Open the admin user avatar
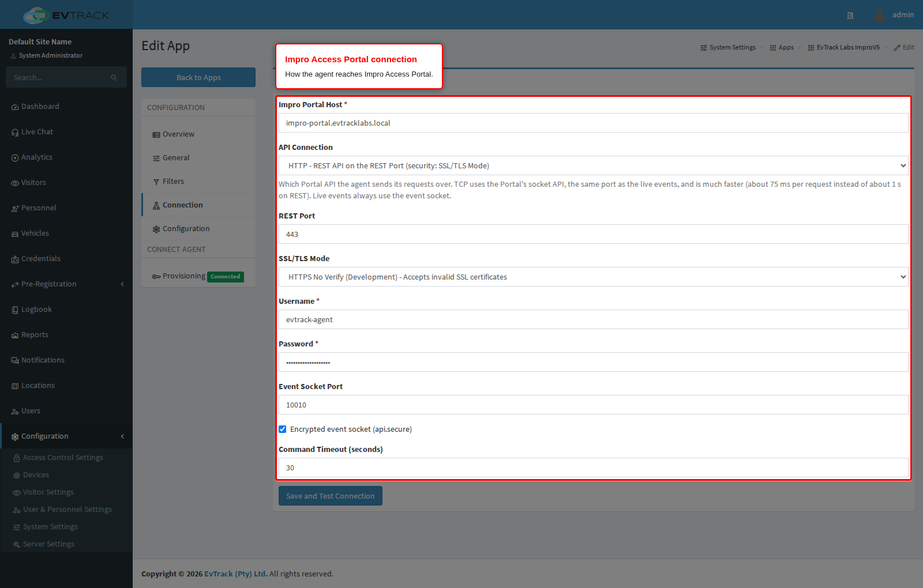 [879, 14]
